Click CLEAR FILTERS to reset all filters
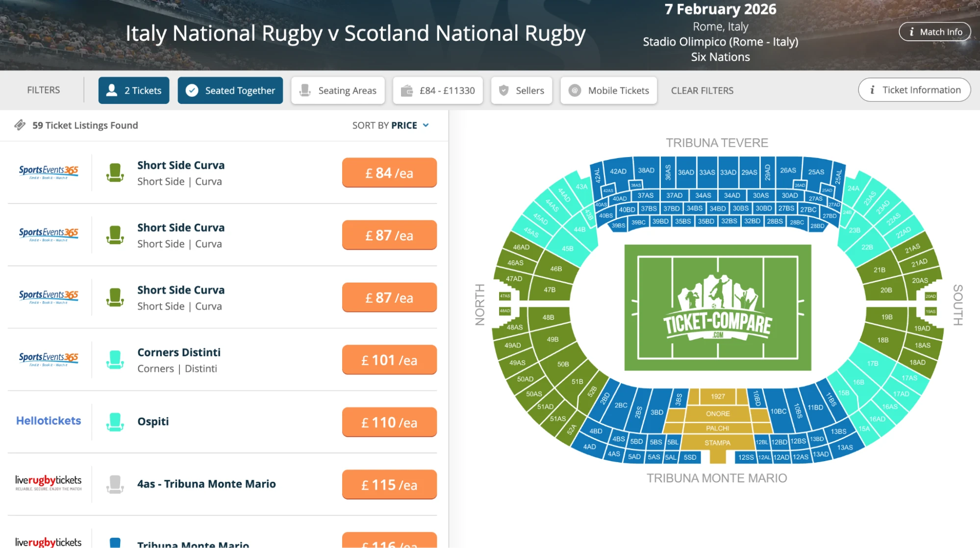This screenshot has width=980, height=548. point(702,90)
